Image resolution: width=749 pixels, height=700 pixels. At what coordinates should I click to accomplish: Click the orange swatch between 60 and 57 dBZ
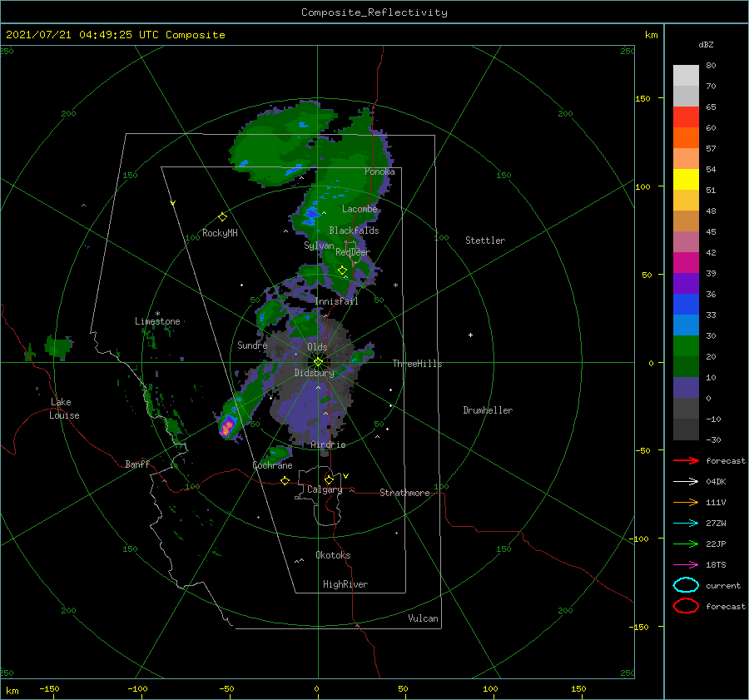[x=686, y=137]
